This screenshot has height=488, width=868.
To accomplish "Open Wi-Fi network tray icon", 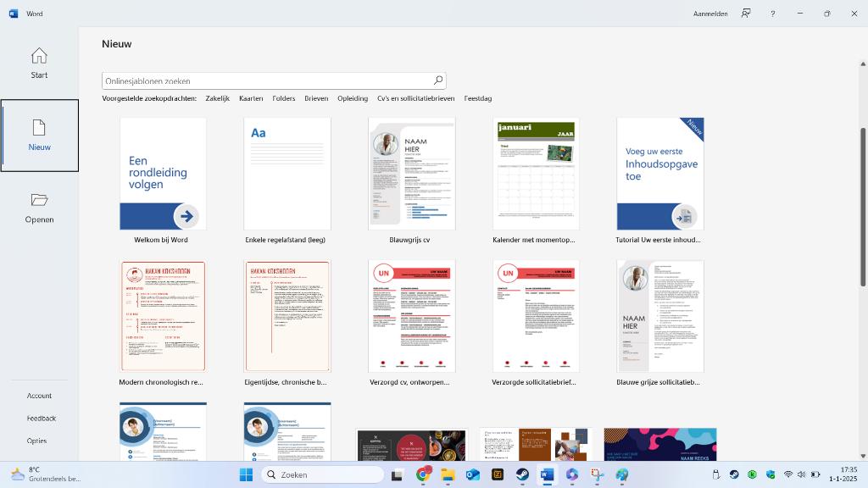I will 788,474.
